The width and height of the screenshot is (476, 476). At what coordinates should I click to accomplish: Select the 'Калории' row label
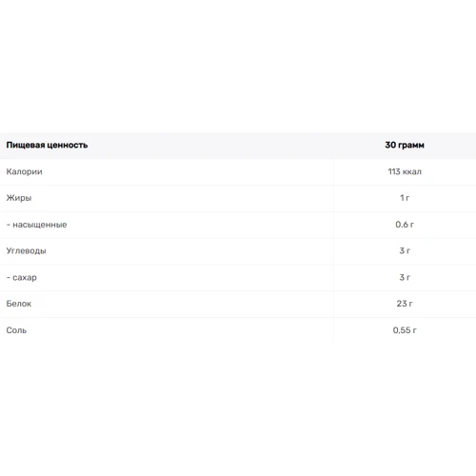point(24,171)
